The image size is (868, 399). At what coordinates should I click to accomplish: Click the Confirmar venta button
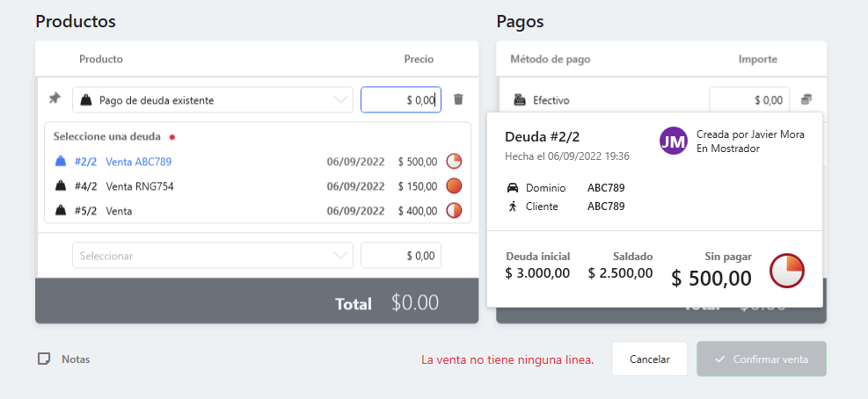(x=762, y=359)
